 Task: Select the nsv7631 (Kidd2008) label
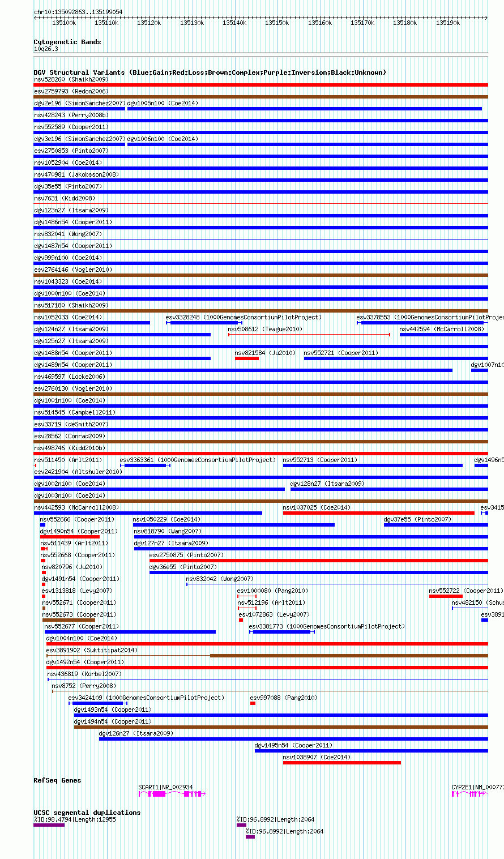tap(65, 198)
